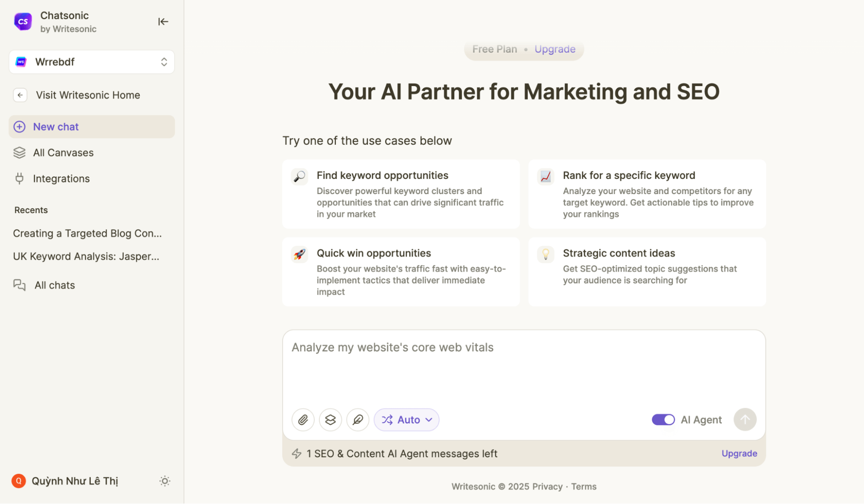This screenshot has width=864, height=504.
Task: Select the Find keyword opportunities use case
Action: 401,194
